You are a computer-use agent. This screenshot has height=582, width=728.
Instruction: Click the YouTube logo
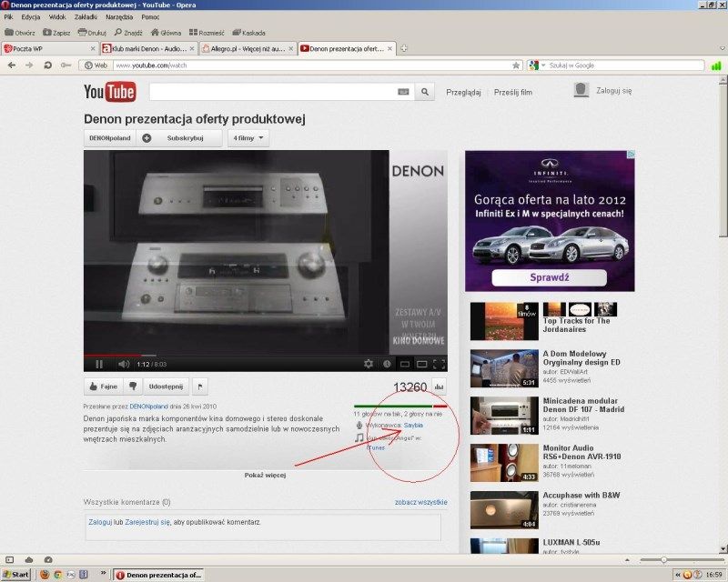click(x=109, y=92)
